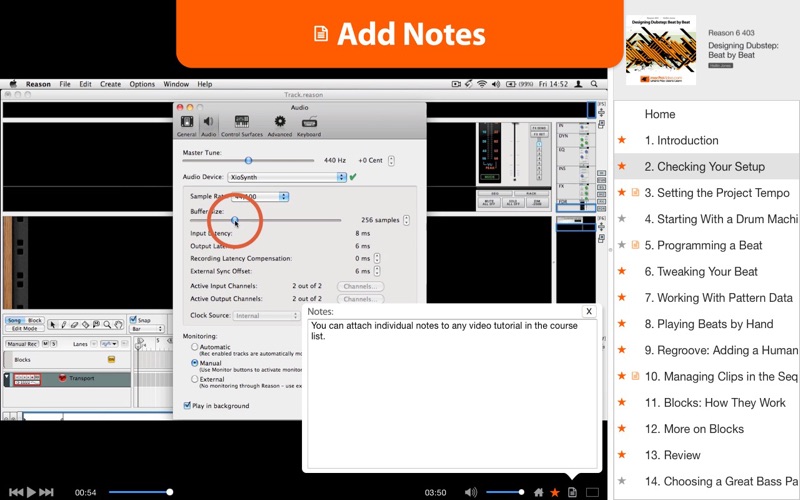Image resolution: width=800 pixels, height=500 pixels.
Task: Toggle the Snap checkbox in sequencer
Action: tap(133, 319)
